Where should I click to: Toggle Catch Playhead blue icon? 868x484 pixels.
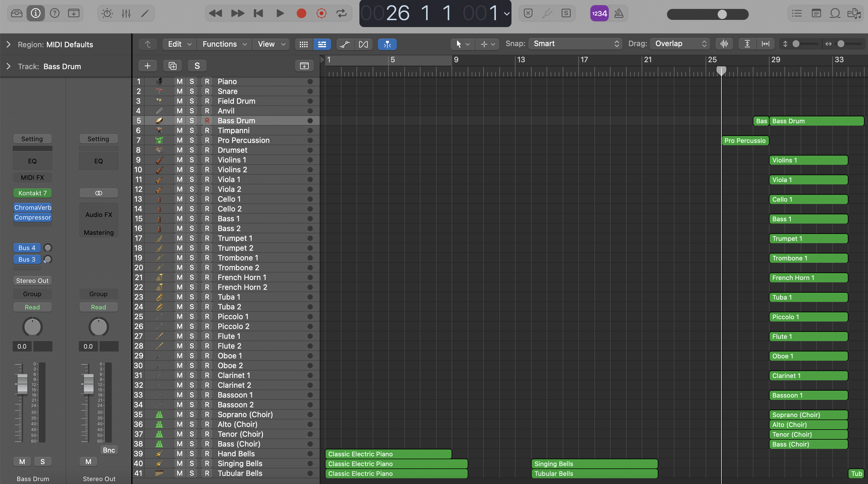(387, 44)
